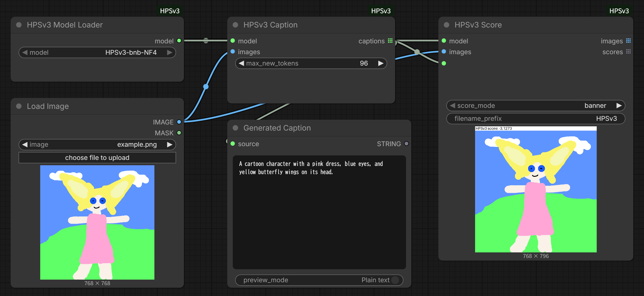Click images input socket on HPSv3 Score
The width and height of the screenshot is (644, 296).
pyautogui.click(x=444, y=52)
